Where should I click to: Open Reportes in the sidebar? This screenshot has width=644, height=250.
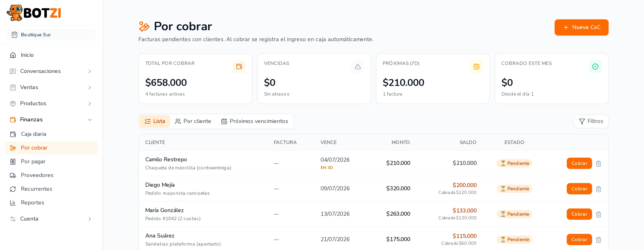pyautogui.click(x=51, y=203)
